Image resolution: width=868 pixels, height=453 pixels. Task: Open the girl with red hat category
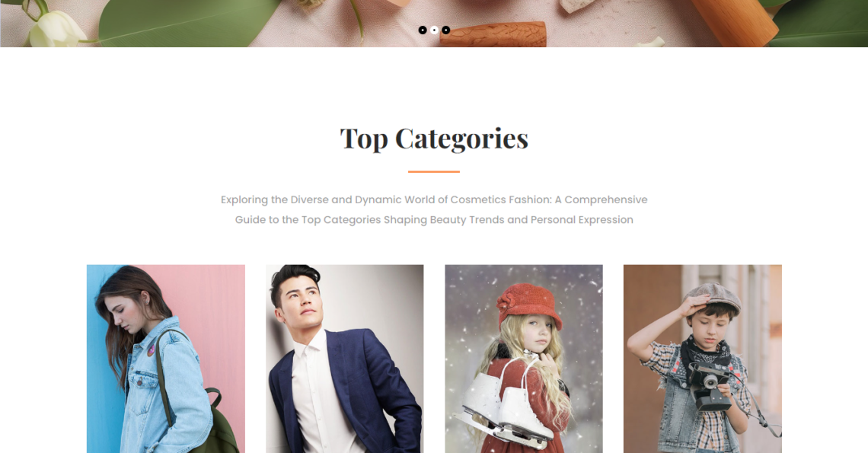click(x=524, y=359)
